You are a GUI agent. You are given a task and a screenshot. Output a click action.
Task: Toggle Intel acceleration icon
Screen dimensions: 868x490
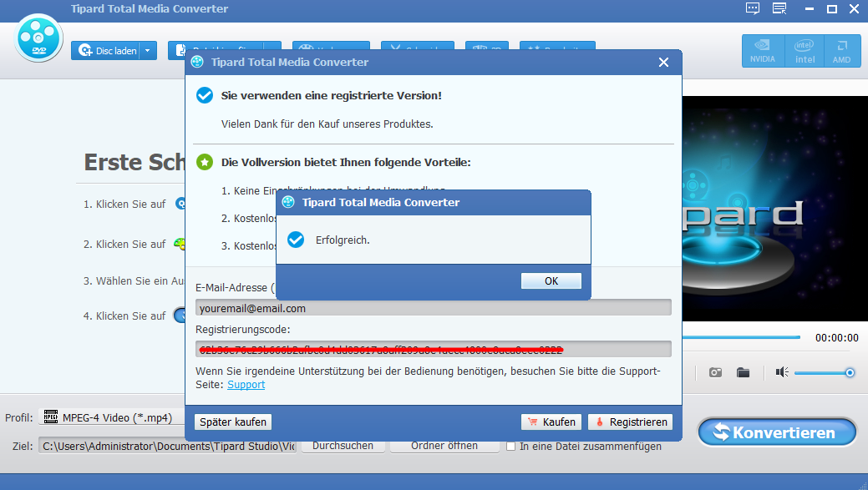click(x=805, y=51)
